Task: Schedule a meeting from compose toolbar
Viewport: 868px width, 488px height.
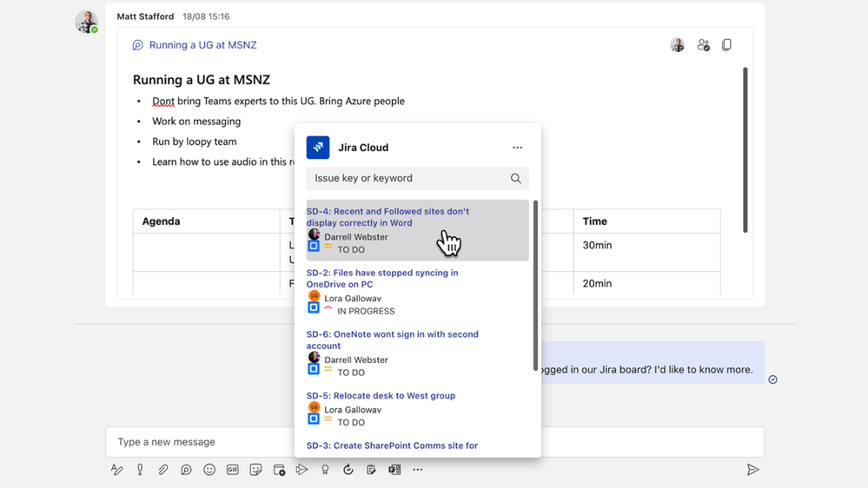Action: point(279,470)
